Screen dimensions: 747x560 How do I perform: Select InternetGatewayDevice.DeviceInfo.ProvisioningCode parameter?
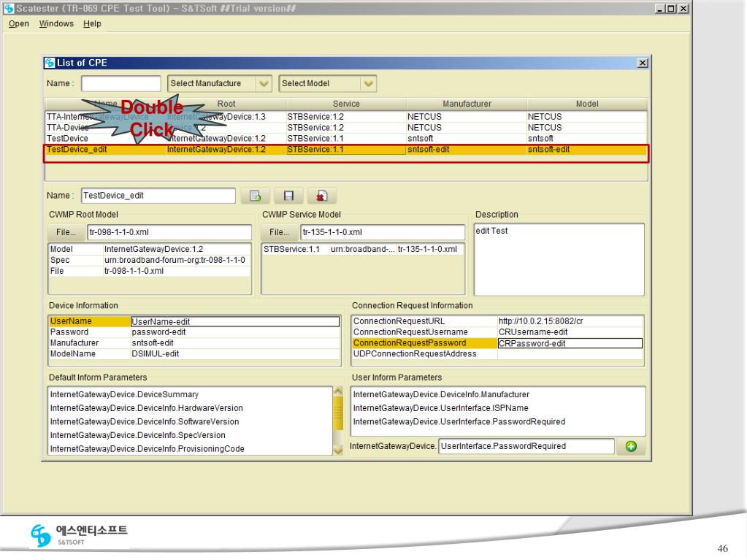click(x=148, y=449)
